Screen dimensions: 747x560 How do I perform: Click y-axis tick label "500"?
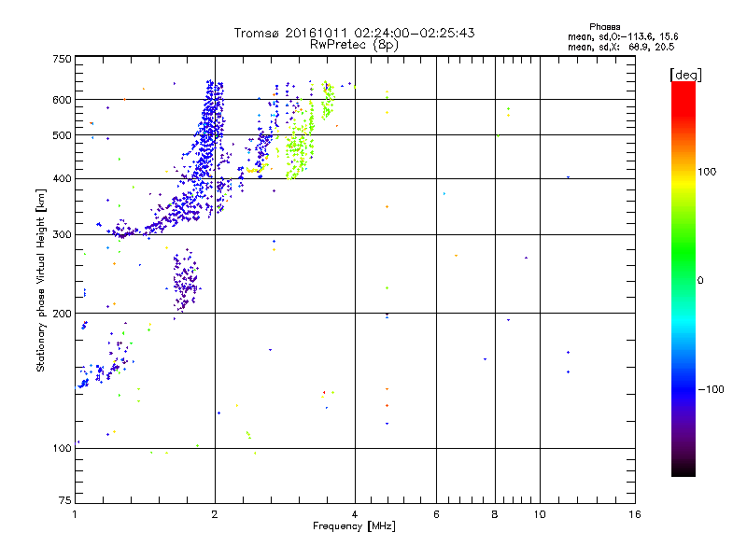[x=62, y=135]
